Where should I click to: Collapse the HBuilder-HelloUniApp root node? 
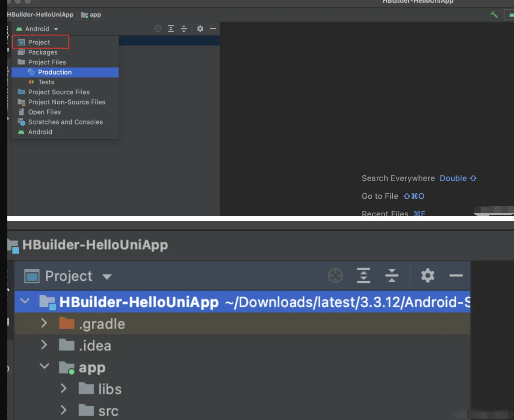[x=25, y=300]
